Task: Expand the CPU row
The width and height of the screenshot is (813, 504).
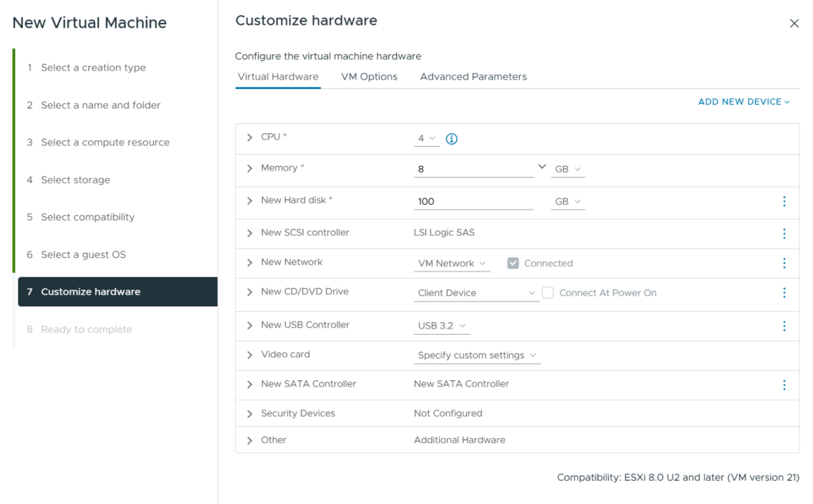Action: click(x=249, y=137)
